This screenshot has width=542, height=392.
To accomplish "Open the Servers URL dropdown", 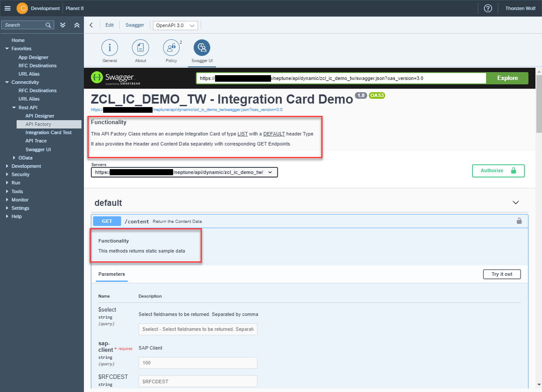I will [x=184, y=172].
